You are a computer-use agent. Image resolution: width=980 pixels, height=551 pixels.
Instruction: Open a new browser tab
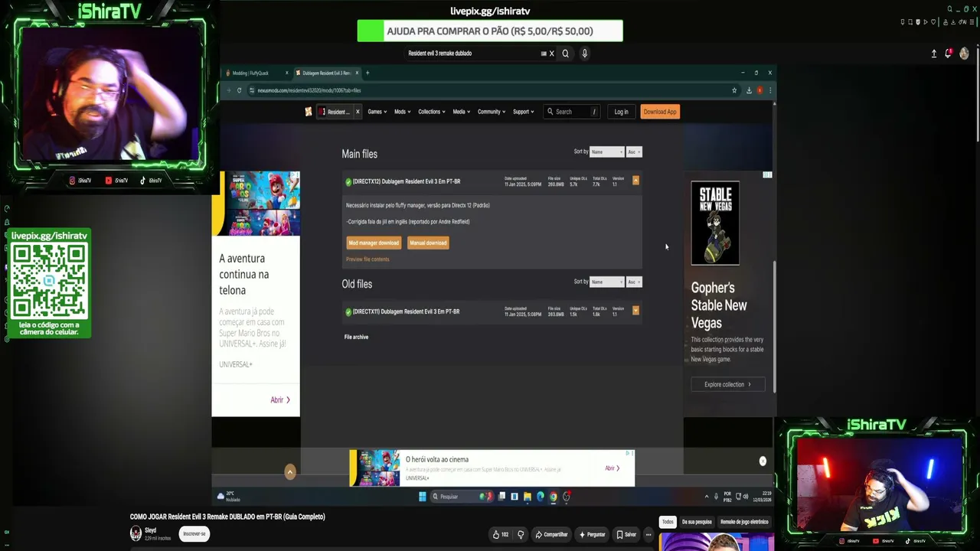[x=367, y=73]
